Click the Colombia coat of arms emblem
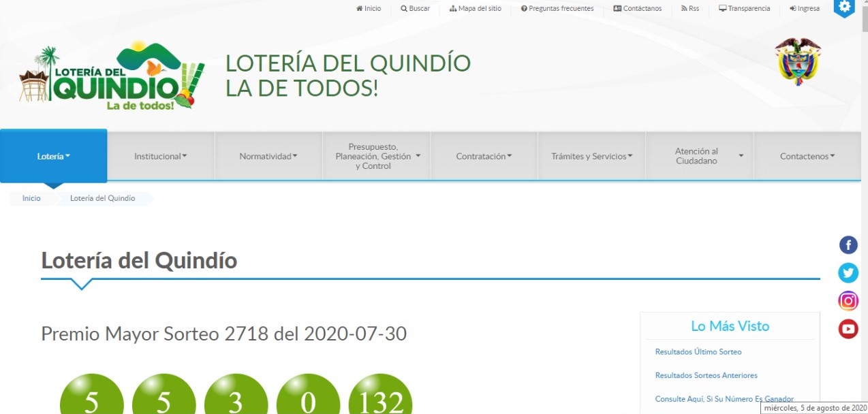Image resolution: width=868 pixels, height=414 pixels. click(x=798, y=61)
